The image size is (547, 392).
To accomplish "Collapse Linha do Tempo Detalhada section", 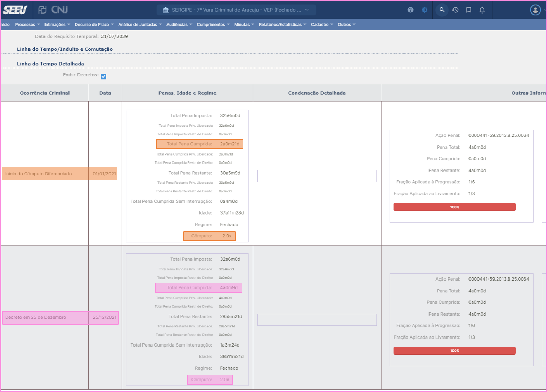I will 50,64.
